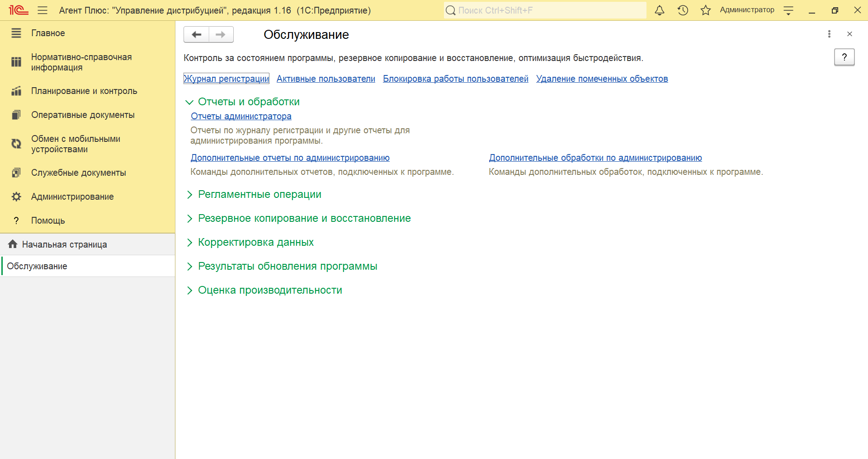Click Нормативно-справочная информация icon
Image resolution: width=868 pixels, height=459 pixels.
[x=16, y=62]
